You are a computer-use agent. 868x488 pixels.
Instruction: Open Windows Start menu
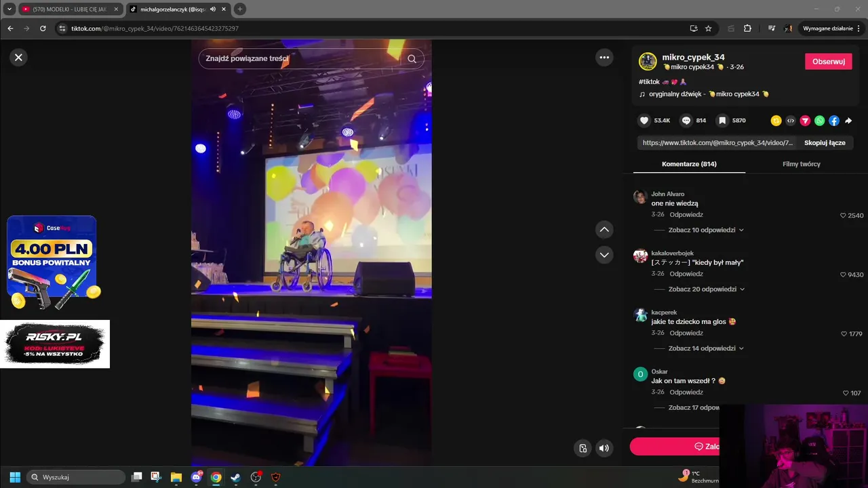[15, 477]
